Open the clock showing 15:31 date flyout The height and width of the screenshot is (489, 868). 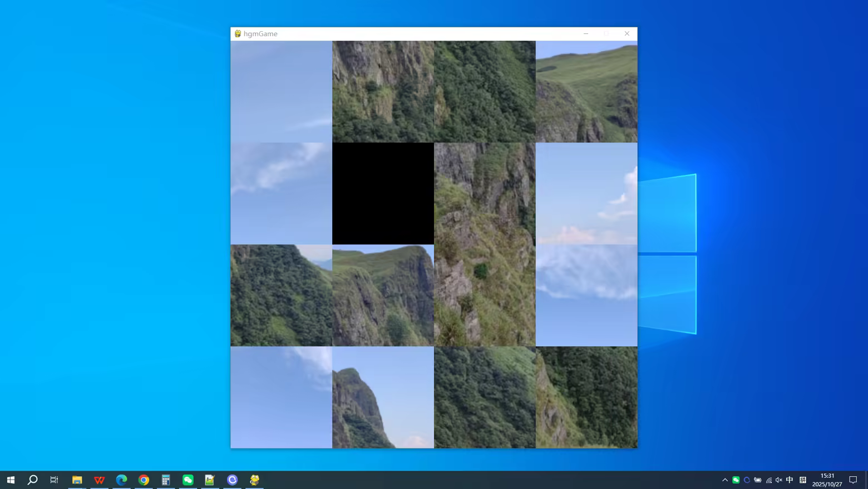(x=827, y=480)
